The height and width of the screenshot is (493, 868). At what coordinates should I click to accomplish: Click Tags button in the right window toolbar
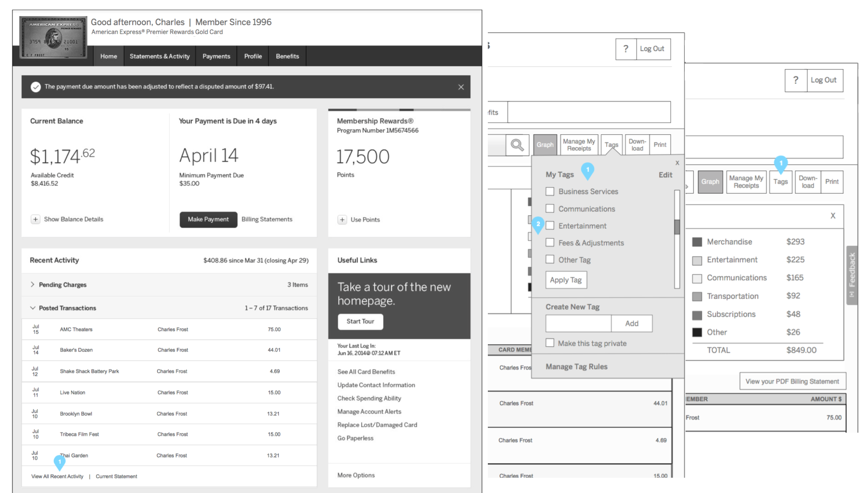[x=780, y=182]
